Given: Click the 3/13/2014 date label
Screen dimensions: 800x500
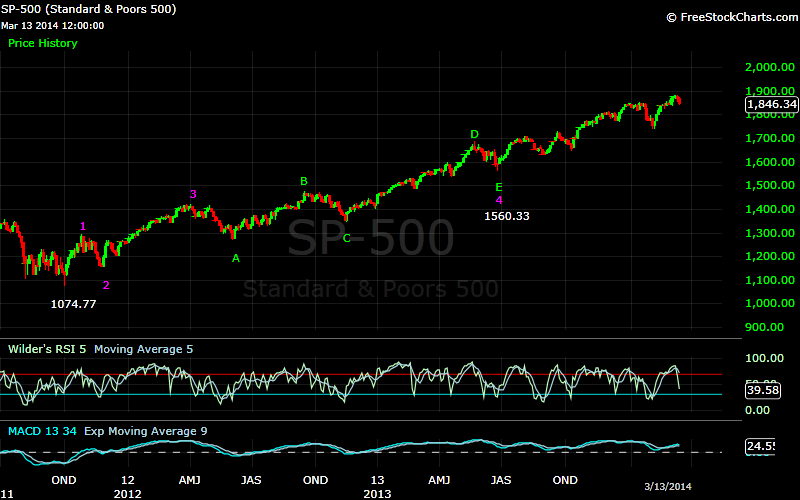Looking at the screenshot, I should pos(668,486).
